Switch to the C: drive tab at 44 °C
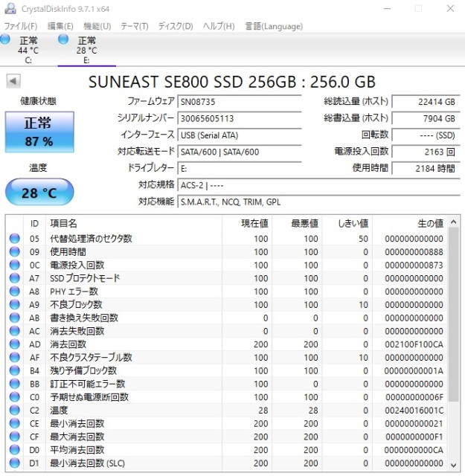Viewport: 465px width, 476px height. pyautogui.click(x=28, y=50)
